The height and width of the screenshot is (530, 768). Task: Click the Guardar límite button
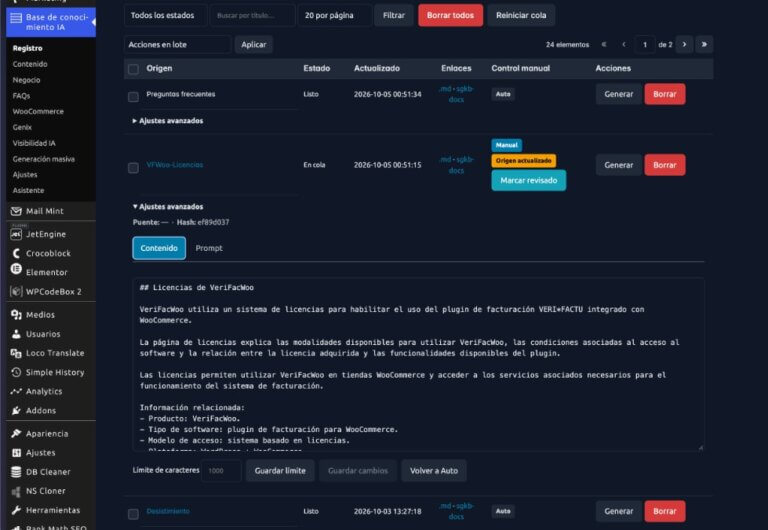pos(280,471)
